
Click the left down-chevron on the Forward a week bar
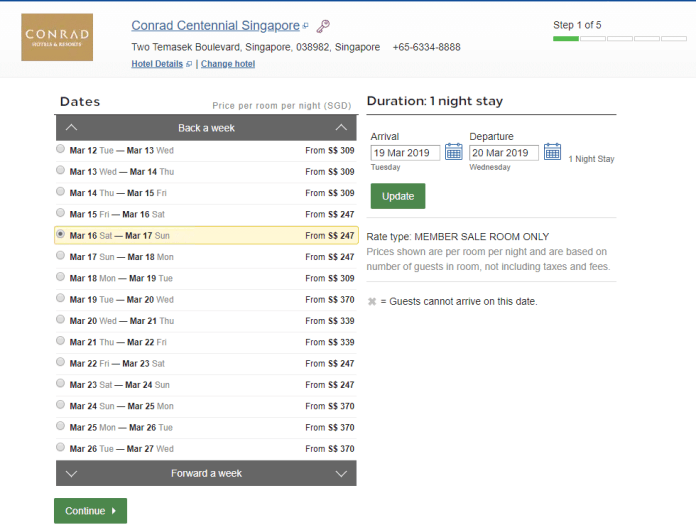[x=71, y=474]
